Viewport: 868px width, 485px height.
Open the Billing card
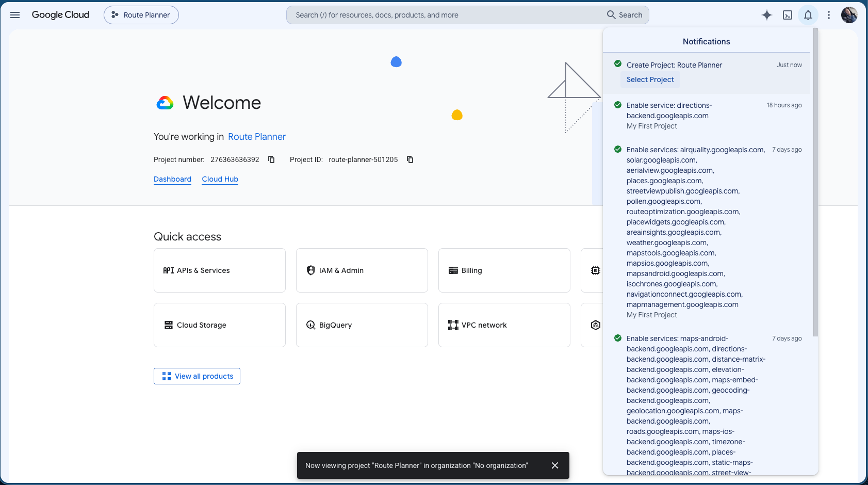coord(504,270)
